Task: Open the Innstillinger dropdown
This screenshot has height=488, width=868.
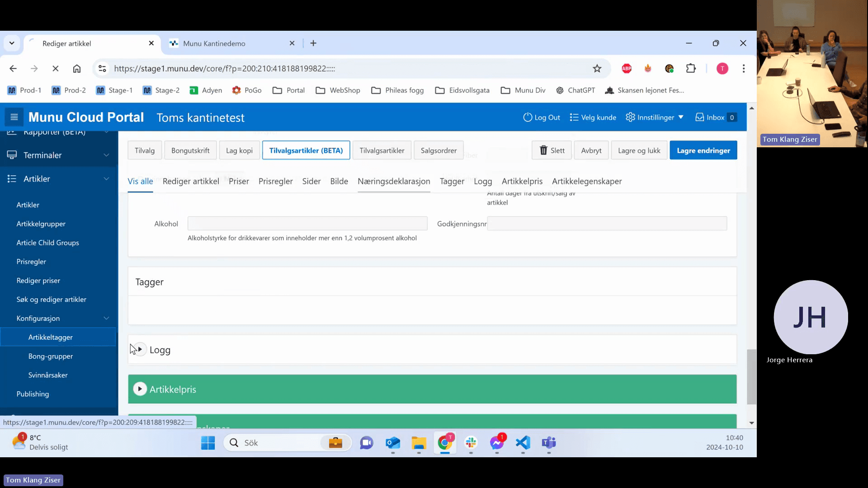Action: click(655, 117)
